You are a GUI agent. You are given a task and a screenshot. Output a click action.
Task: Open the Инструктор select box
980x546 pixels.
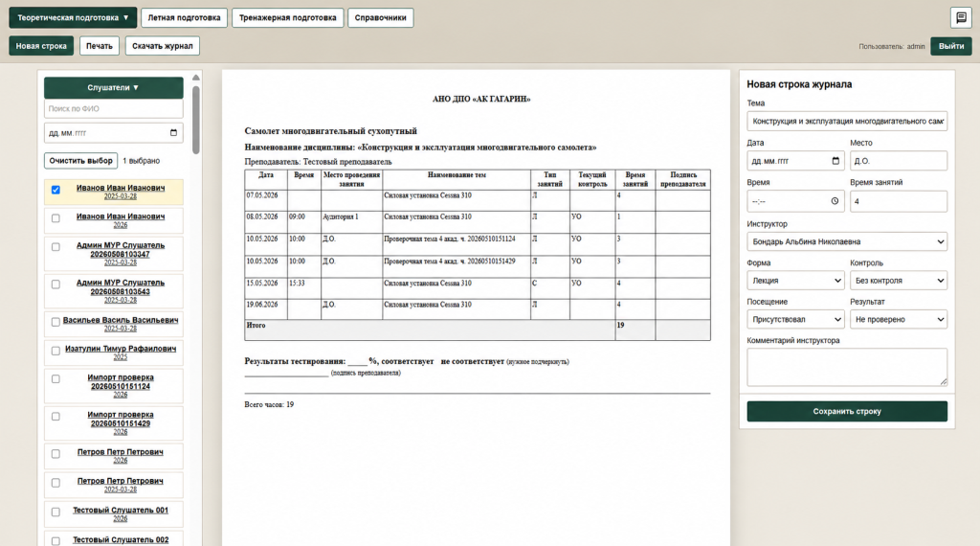click(847, 241)
